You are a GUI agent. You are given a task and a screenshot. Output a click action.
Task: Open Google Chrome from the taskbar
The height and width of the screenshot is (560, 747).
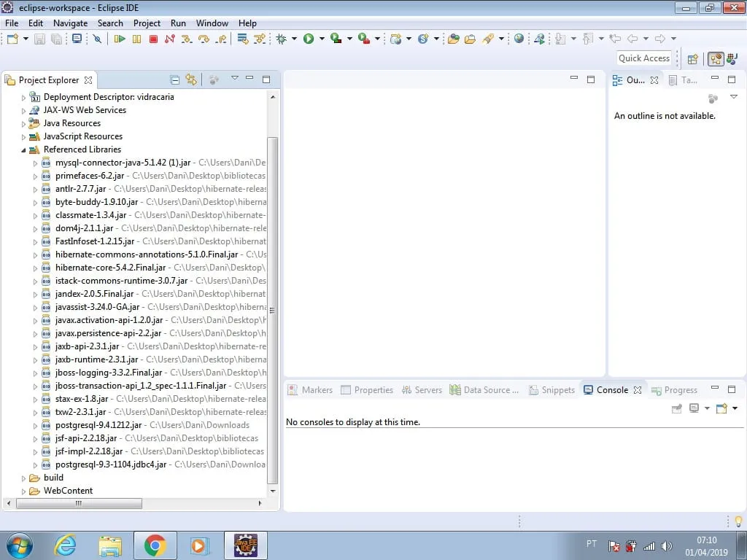click(x=155, y=545)
